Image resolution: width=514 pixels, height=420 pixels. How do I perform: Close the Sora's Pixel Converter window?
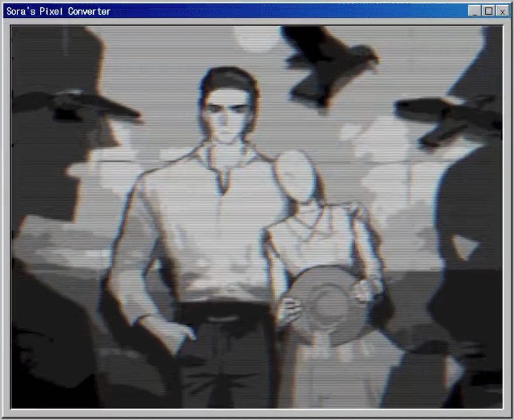[x=502, y=11]
